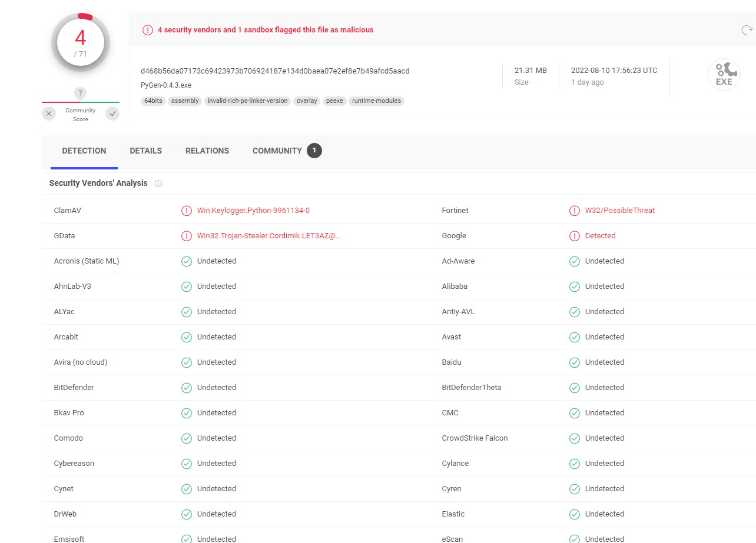Click the Google Detected alert icon
This screenshot has width=756, height=543.
click(575, 236)
